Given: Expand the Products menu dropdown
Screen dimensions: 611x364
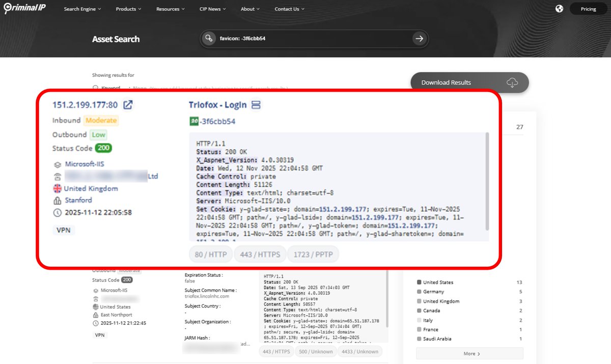Looking at the screenshot, I should click(x=128, y=9).
